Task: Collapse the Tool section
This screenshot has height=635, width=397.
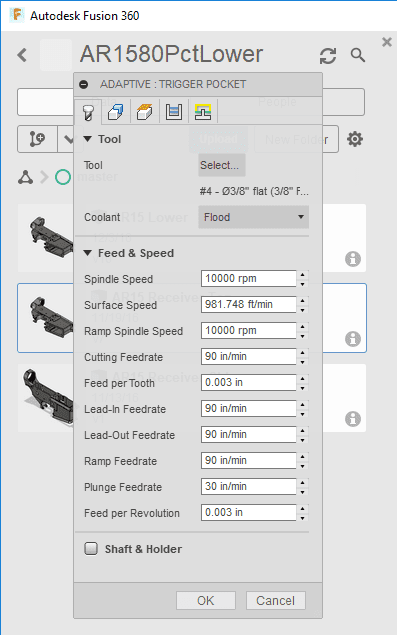Action: pyautogui.click(x=88, y=139)
